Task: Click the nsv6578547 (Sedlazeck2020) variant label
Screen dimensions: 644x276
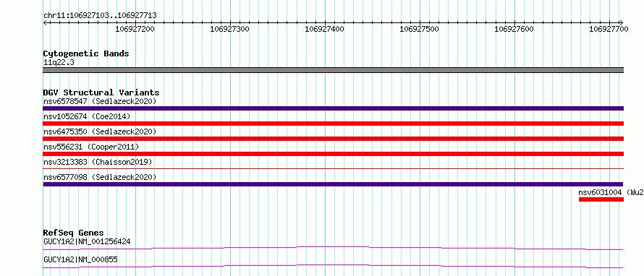Action: pyautogui.click(x=100, y=101)
